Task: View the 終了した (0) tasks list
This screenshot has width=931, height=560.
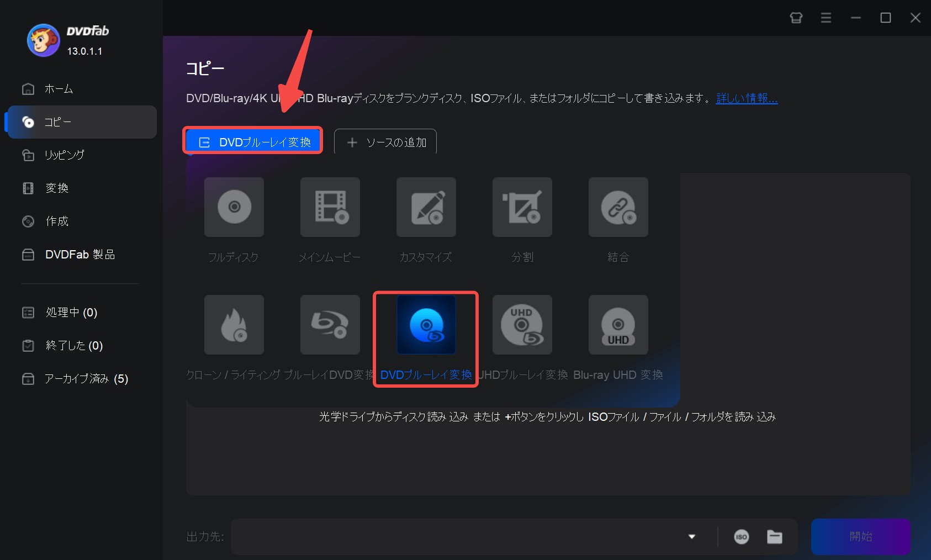Action: click(x=82, y=346)
